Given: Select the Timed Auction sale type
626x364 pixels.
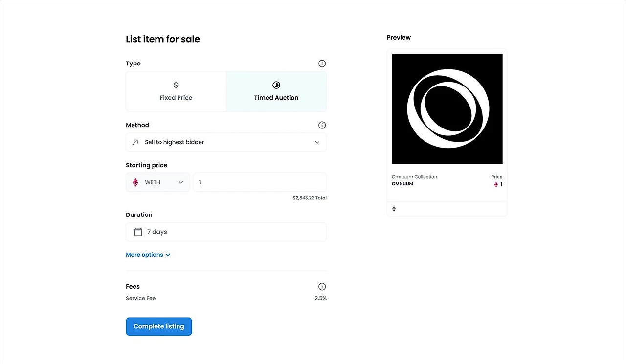Looking at the screenshot, I should tap(276, 92).
